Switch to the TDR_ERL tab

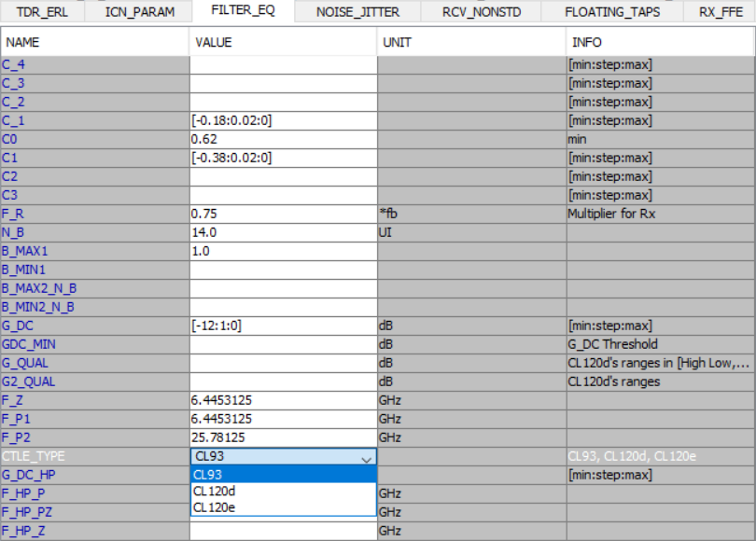(x=42, y=11)
